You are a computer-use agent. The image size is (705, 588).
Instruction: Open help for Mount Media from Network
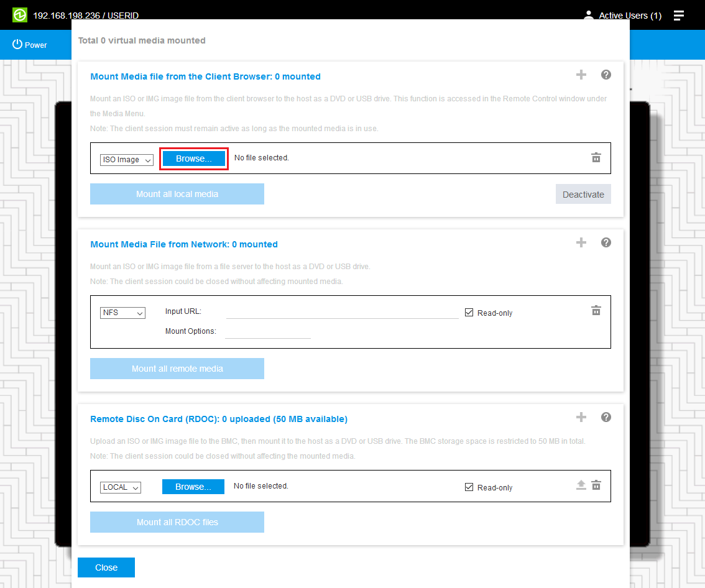click(x=606, y=242)
